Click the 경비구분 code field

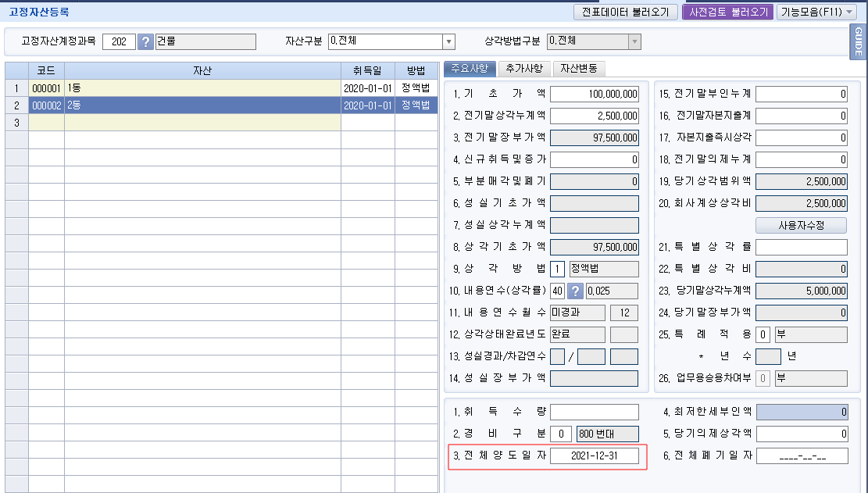click(561, 434)
